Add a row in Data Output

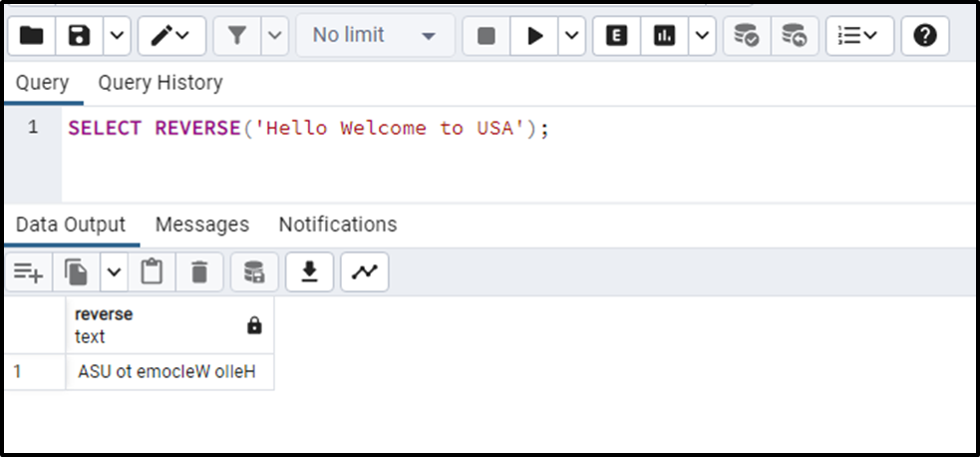[29, 272]
